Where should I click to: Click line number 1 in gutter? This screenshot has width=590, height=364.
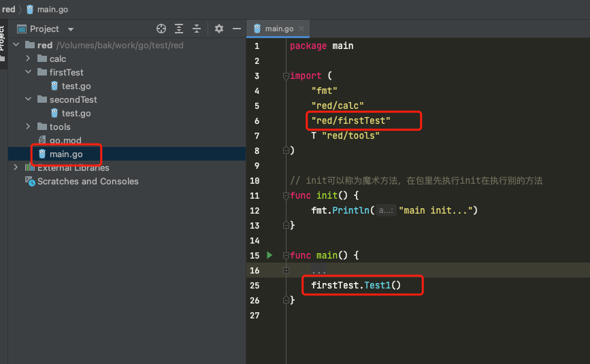pos(257,46)
